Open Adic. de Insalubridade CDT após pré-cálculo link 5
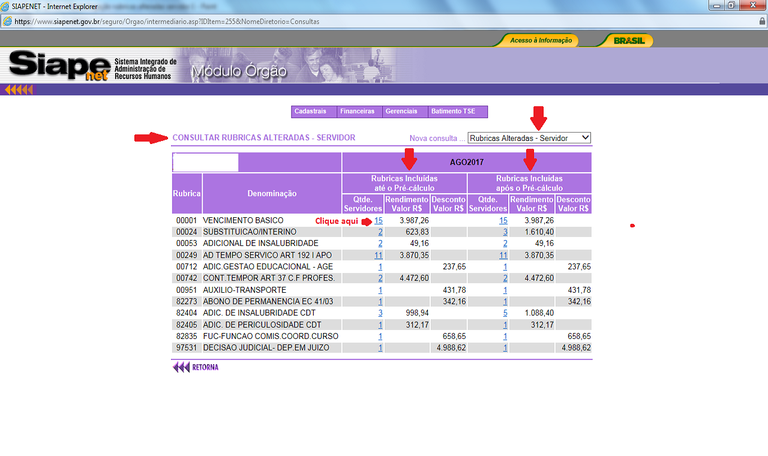This screenshot has height=456, width=768. 505,313
